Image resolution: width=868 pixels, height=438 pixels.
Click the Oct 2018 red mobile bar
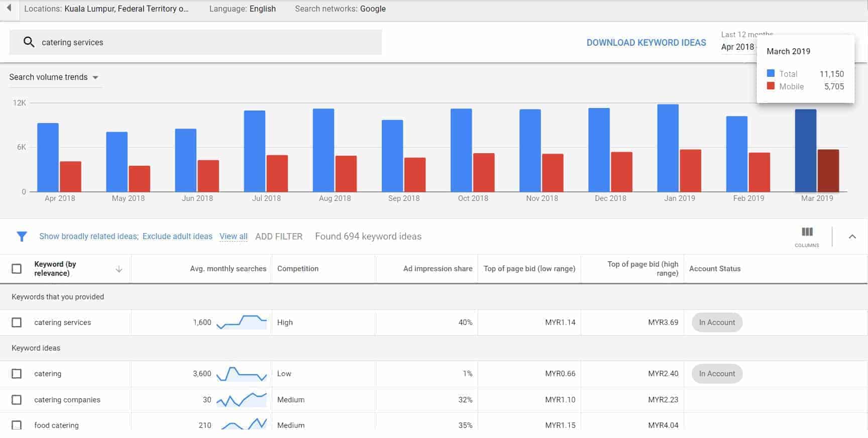pos(484,173)
